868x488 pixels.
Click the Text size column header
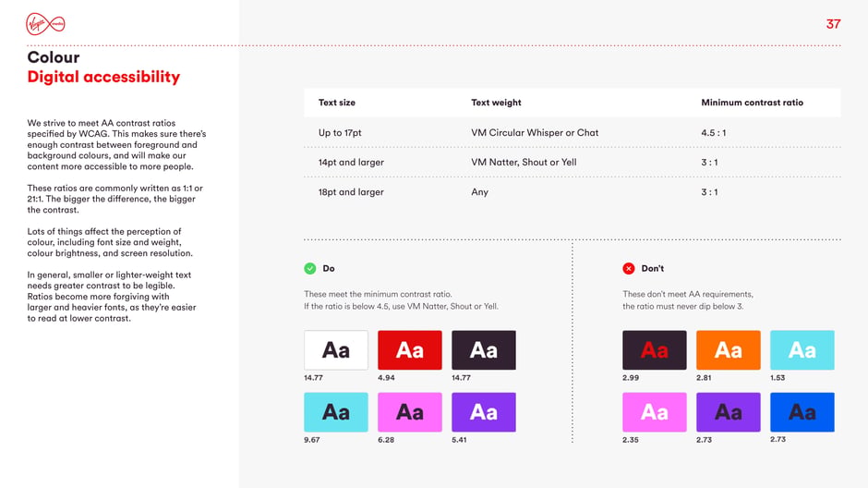coord(336,103)
